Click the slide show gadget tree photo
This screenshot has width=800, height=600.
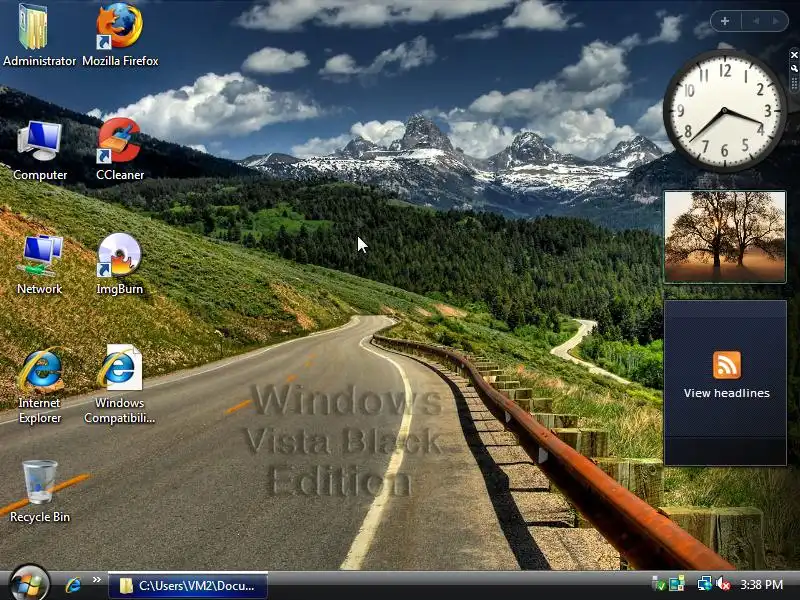725,237
